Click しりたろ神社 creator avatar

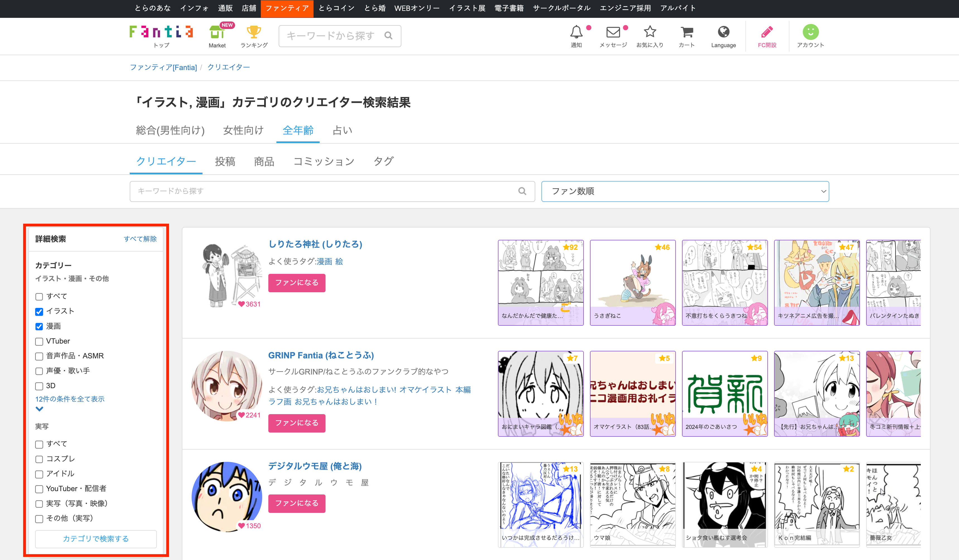click(227, 274)
